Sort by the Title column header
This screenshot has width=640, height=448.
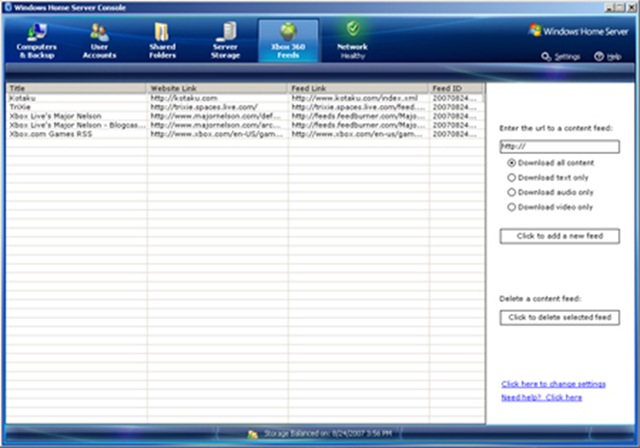(x=76, y=88)
